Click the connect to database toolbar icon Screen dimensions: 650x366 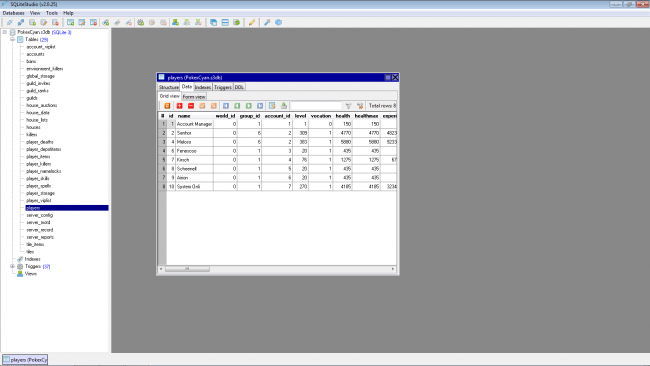click(10, 22)
